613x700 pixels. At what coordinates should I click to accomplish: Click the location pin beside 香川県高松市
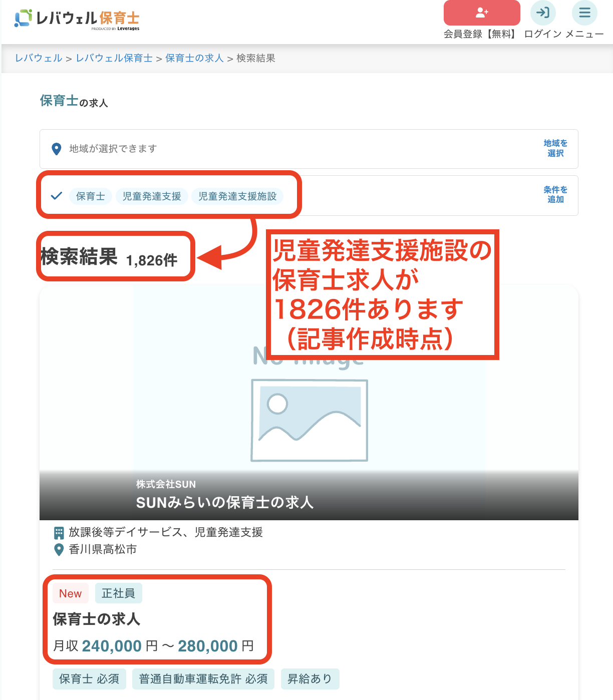coord(59,550)
